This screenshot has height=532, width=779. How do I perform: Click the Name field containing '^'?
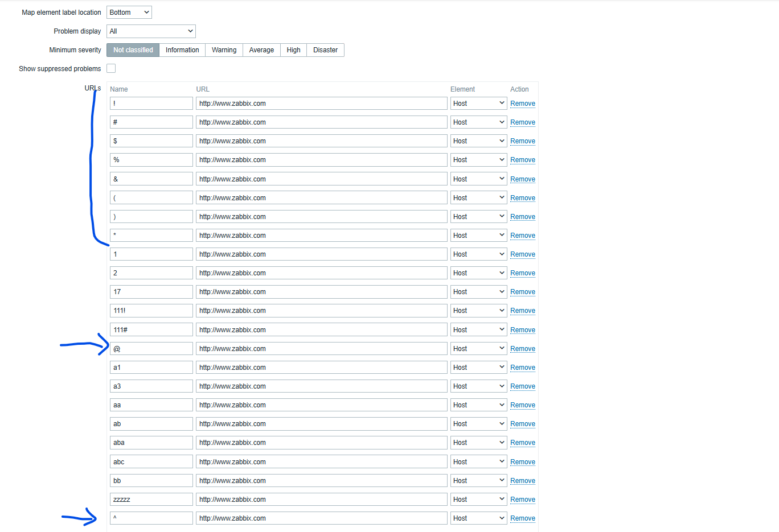click(x=151, y=518)
